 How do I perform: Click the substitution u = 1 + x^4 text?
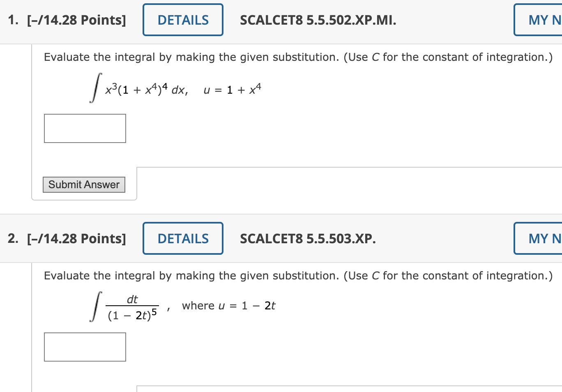tap(231, 89)
